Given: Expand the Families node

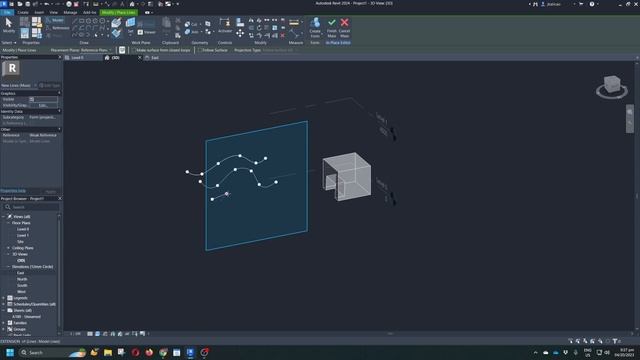Looking at the screenshot, I should (x=4, y=323).
